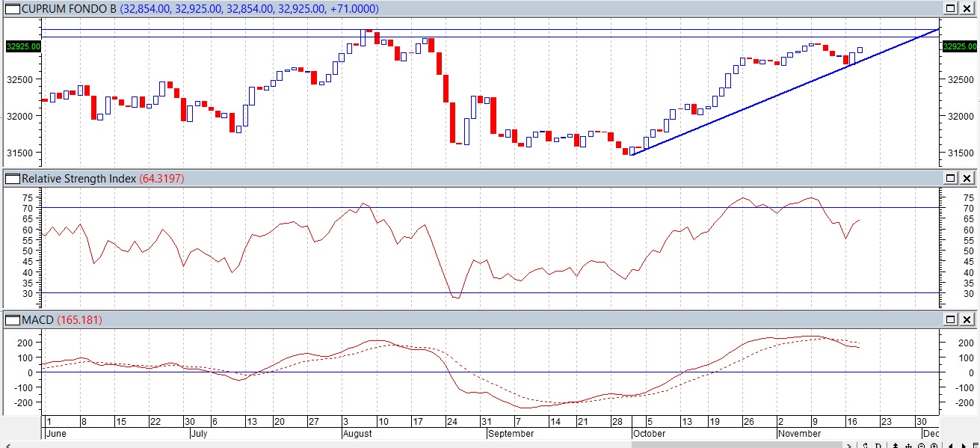Click the October month label on date axis

(649, 433)
